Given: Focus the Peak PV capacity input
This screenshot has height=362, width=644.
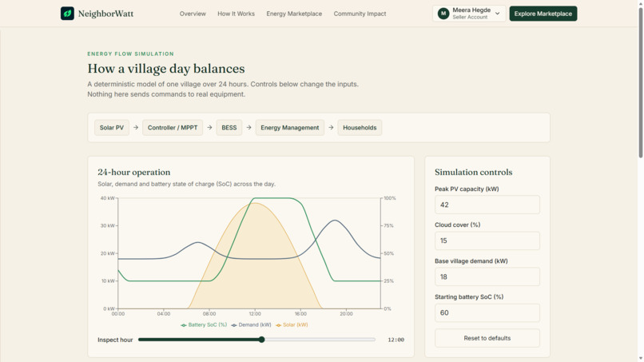Looking at the screenshot, I should [487, 205].
